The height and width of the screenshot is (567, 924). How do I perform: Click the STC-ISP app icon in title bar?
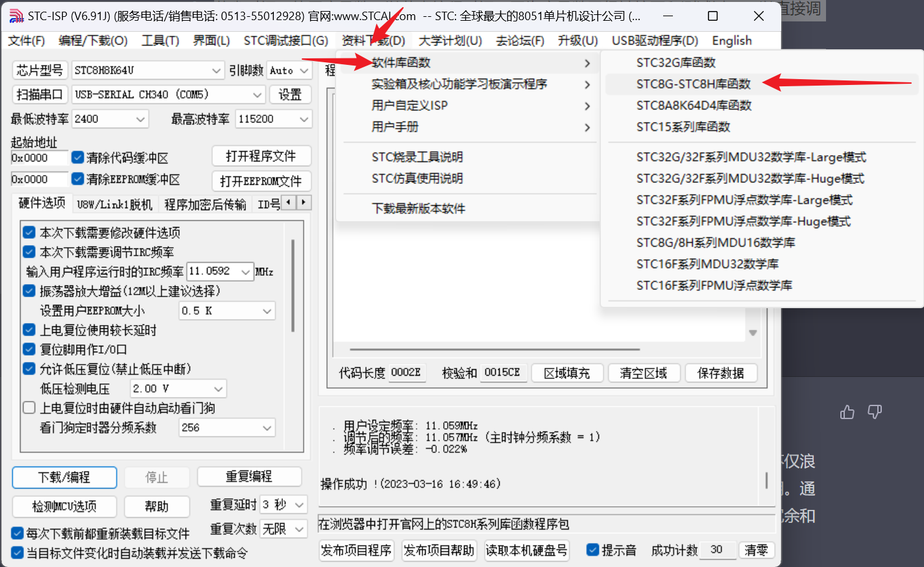tap(16, 16)
